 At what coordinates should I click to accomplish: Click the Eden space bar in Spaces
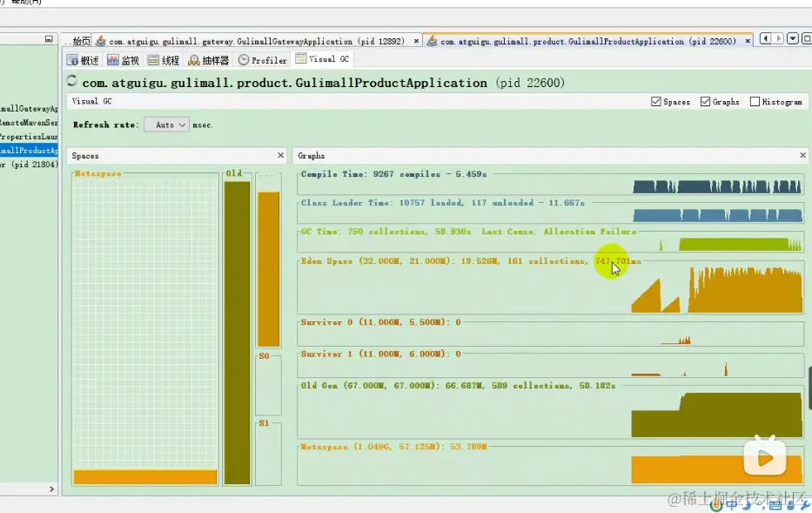[x=268, y=268]
